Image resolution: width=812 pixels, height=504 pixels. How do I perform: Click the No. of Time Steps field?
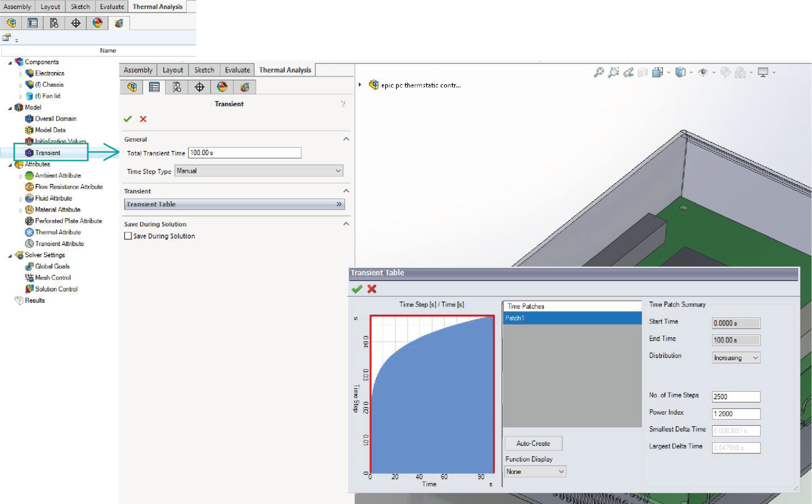coord(736,397)
